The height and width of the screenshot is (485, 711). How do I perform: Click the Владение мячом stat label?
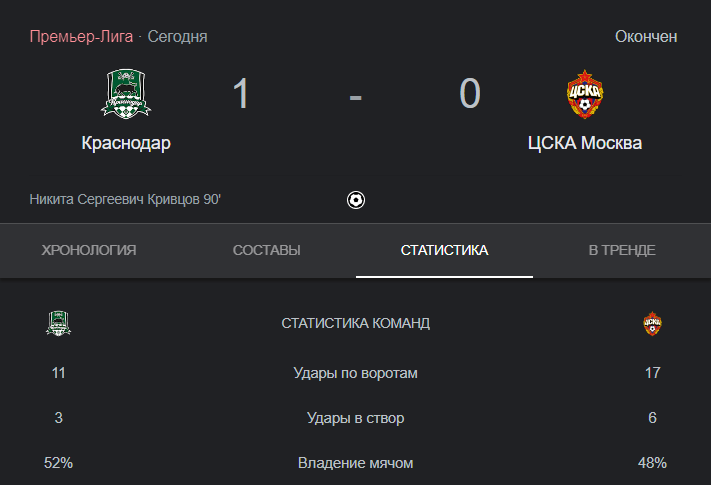point(356,463)
